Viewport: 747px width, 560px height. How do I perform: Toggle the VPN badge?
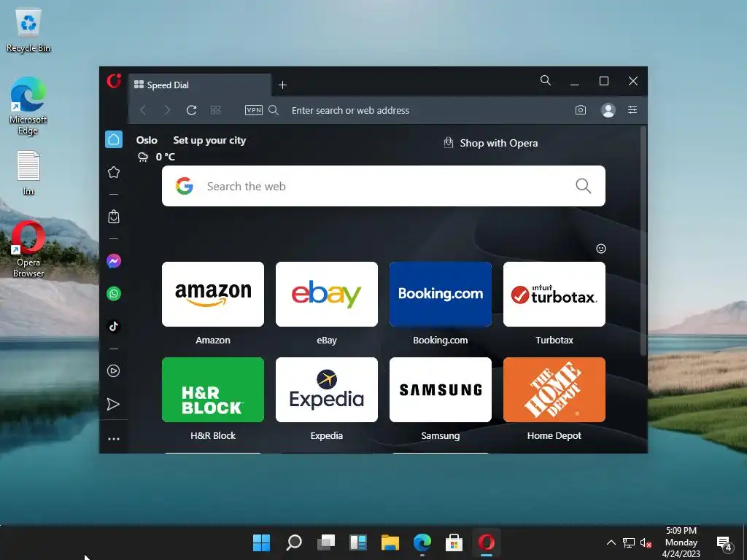click(253, 110)
